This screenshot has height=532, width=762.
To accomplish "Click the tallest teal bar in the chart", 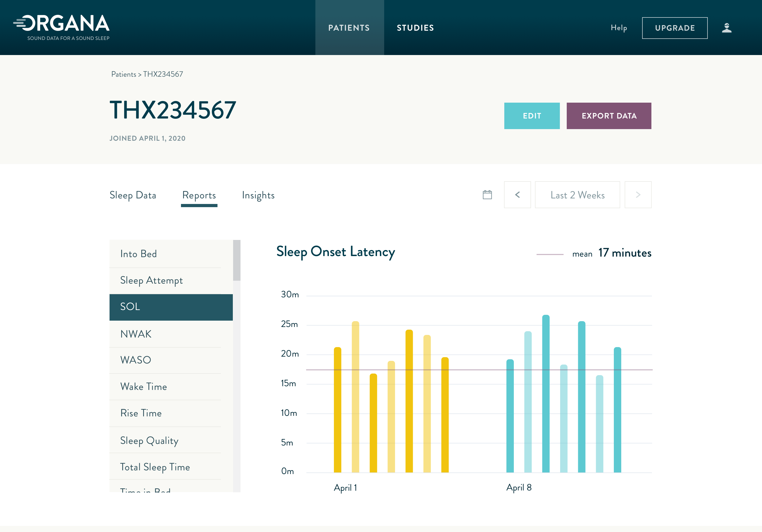I will [546, 393].
